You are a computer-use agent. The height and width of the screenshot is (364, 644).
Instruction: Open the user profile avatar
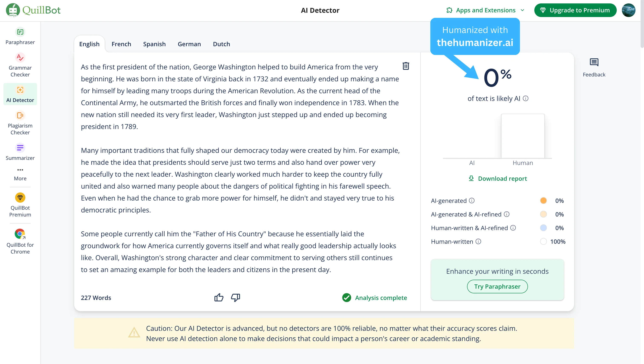tap(628, 10)
